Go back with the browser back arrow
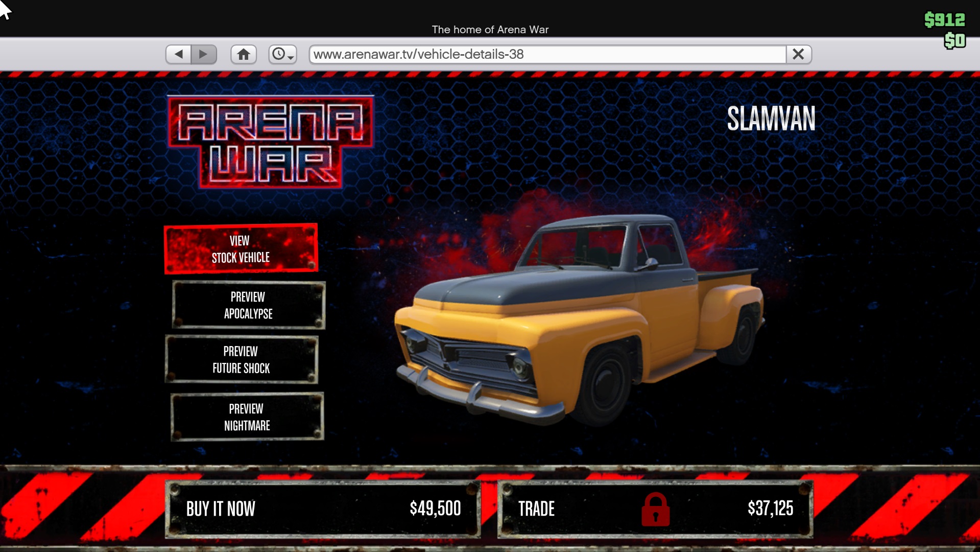980x552 pixels. 179,54
